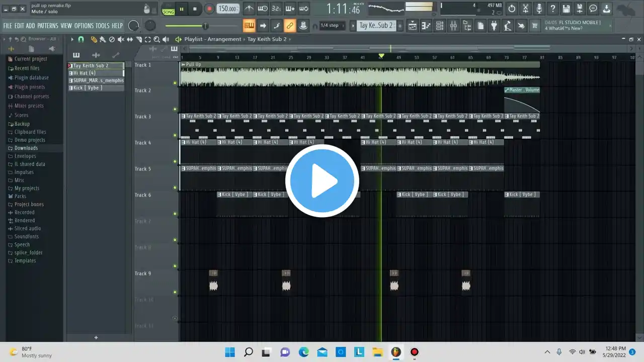Click the microphone recording icon

539,9
